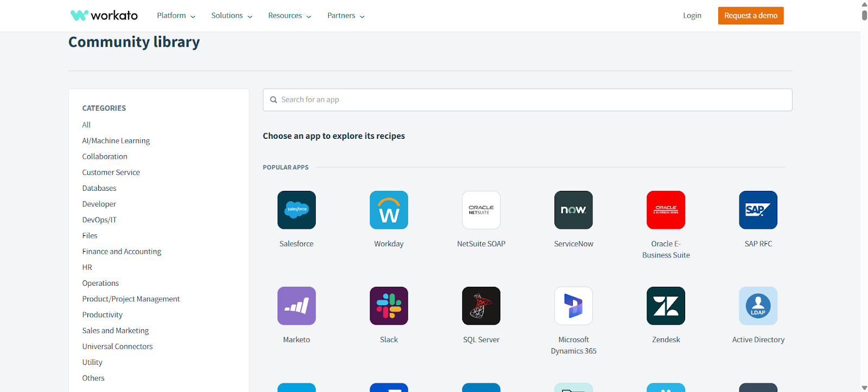The width and height of the screenshot is (868, 392).
Task: Click the scrollbar down arrow
Action: click(864, 388)
